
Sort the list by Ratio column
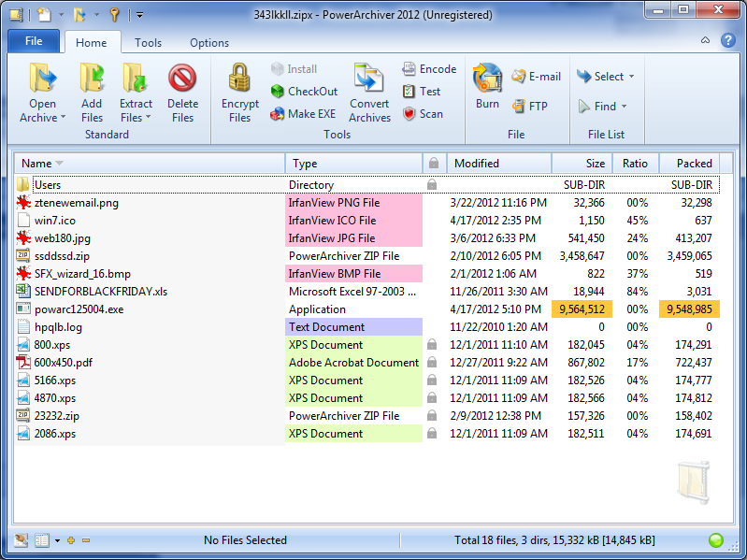(636, 164)
